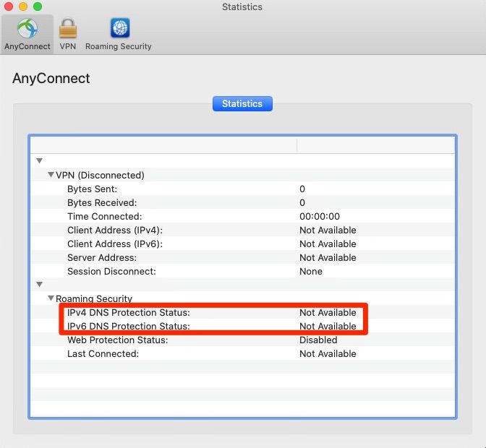This screenshot has height=448, width=486.
Task: Open the Roaming Security globe icon
Action: pos(120,28)
